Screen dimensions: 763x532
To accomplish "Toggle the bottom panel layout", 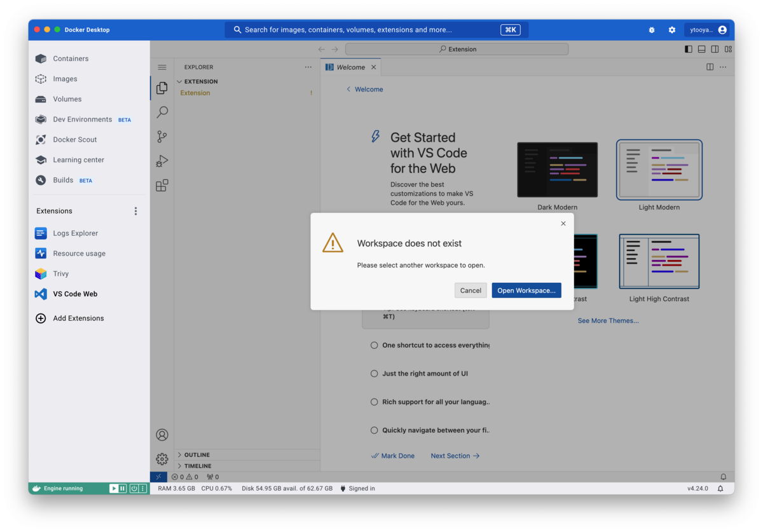I will click(702, 50).
